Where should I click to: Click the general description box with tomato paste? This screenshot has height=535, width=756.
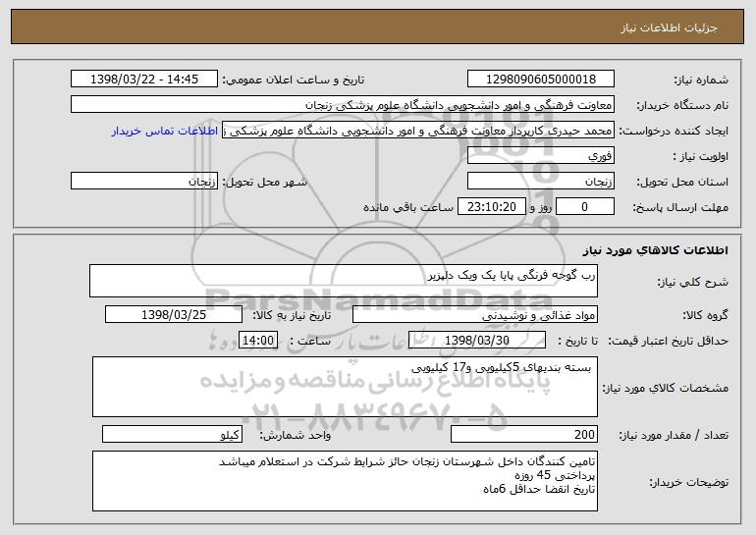click(x=344, y=281)
